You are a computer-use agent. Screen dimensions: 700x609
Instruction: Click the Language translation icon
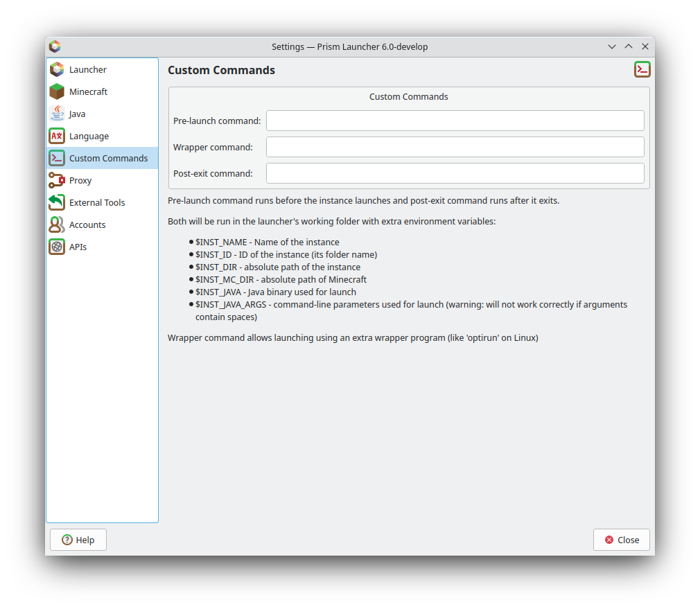coord(56,136)
